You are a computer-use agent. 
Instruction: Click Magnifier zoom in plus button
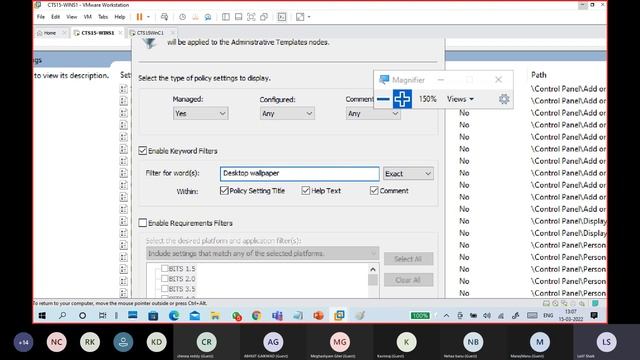(402, 99)
